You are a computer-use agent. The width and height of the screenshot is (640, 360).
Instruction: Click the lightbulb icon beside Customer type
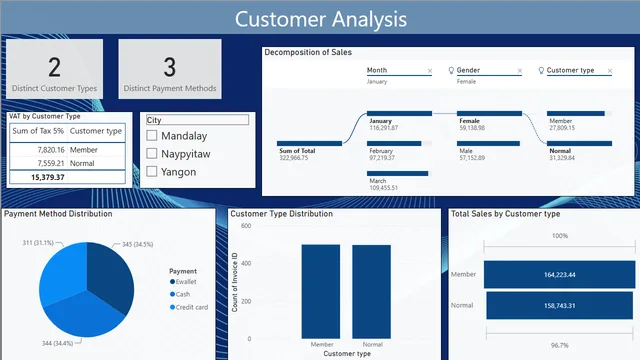pyautogui.click(x=541, y=71)
